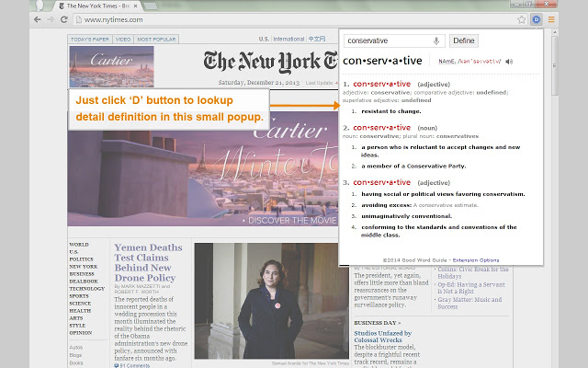This screenshot has height=368, width=588.
Task: Click 'unimaginatively conventional.' definition
Action: [406, 216]
